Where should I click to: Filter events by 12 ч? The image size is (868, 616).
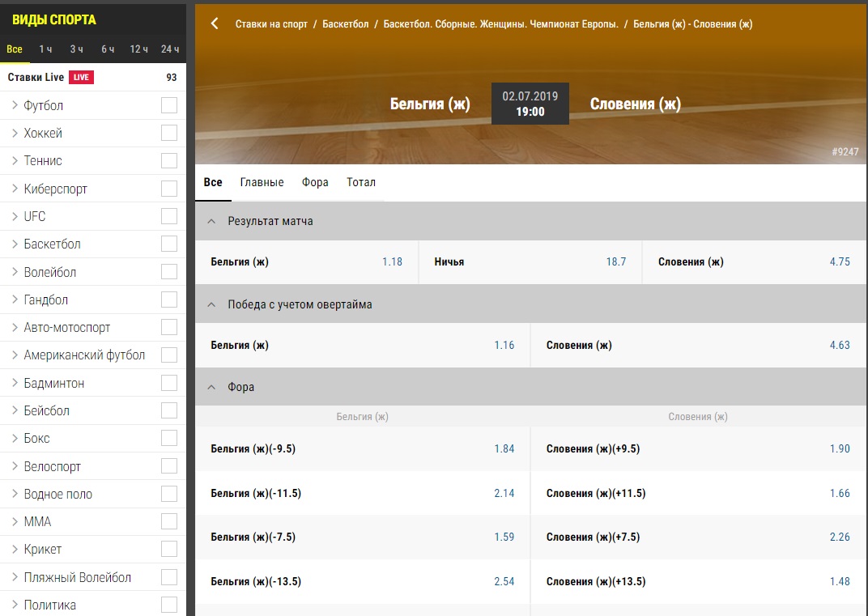click(x=139, y=49)
